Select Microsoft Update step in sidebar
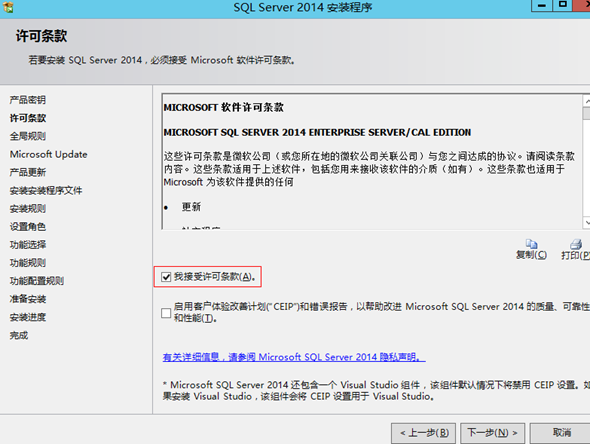 (x=49, y=154)
